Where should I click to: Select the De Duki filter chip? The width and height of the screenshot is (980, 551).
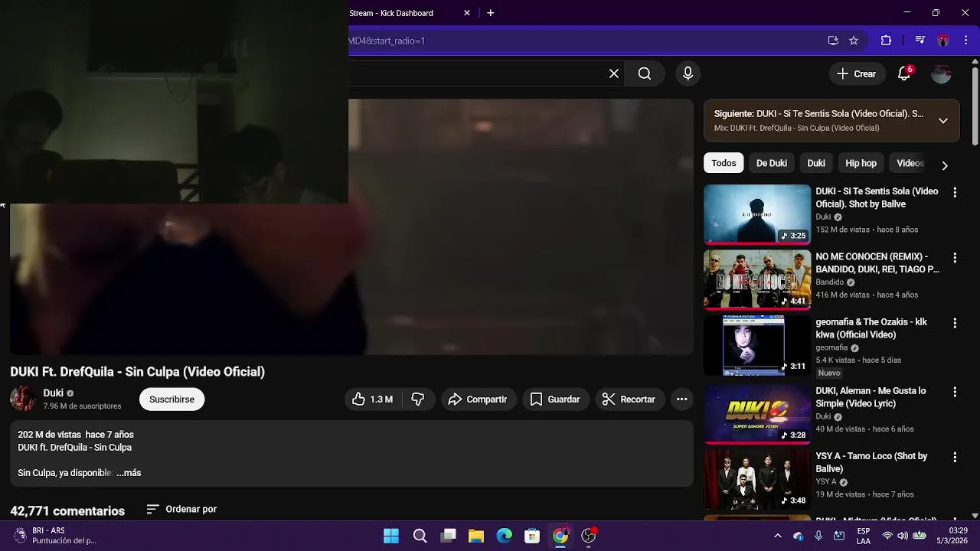772,163
